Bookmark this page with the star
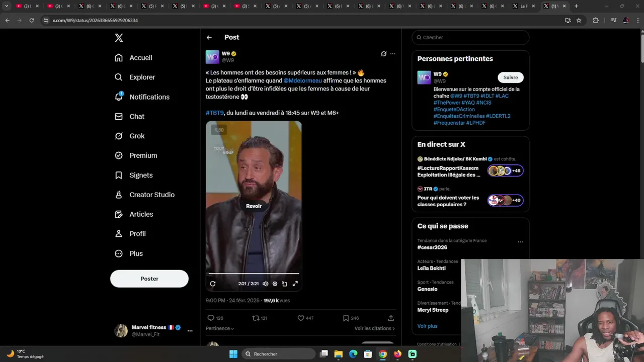This screenshot has width=644, height=362. click(x=579, y=20)
